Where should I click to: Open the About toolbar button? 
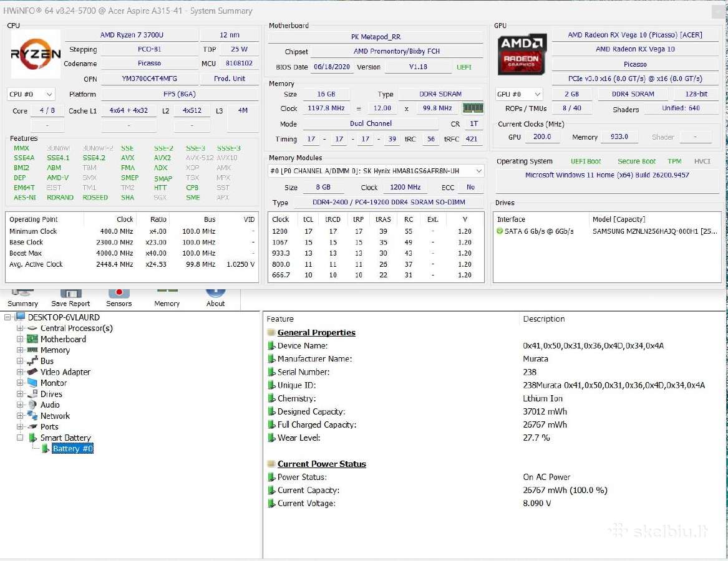tap(215, 299)
